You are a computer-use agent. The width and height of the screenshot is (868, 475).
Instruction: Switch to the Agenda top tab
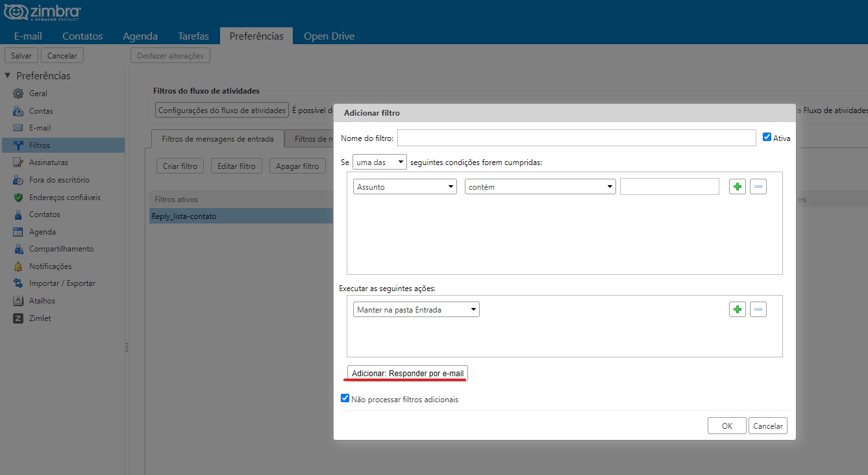point(140,36)
